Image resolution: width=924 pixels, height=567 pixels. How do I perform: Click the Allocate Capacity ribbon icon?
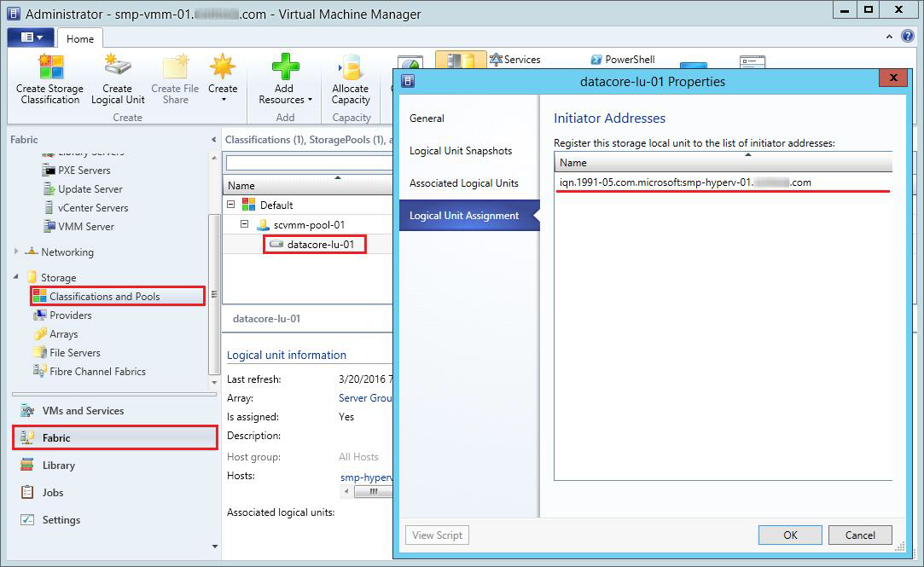click(x=350, y=67)
